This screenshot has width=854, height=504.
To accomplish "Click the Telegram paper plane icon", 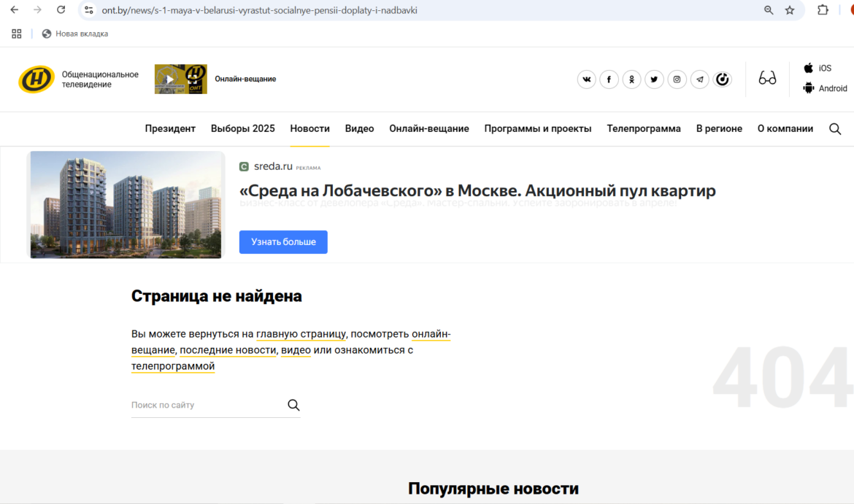I will [x=699, y=79].
